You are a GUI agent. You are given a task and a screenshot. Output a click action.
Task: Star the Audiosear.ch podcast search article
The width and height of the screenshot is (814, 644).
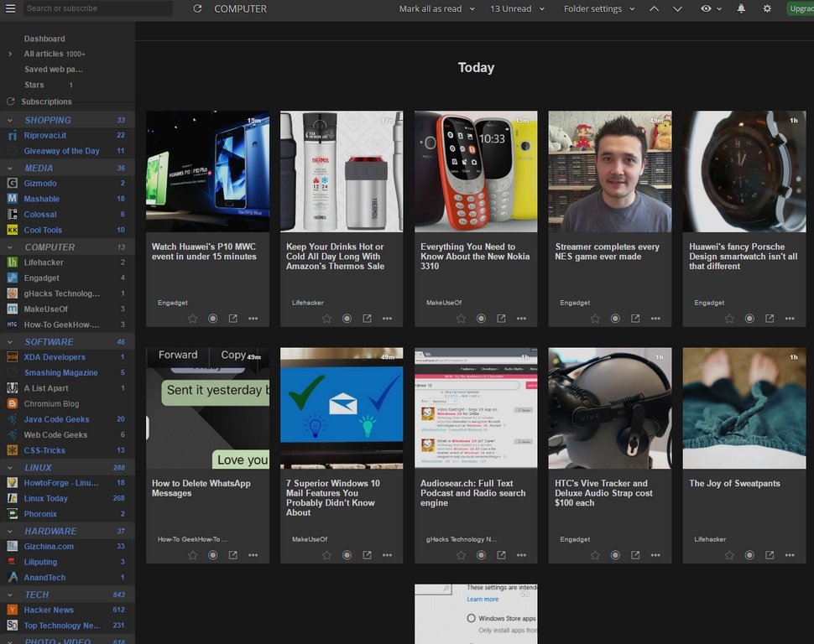pyautogui.click(x=461, y=555)
